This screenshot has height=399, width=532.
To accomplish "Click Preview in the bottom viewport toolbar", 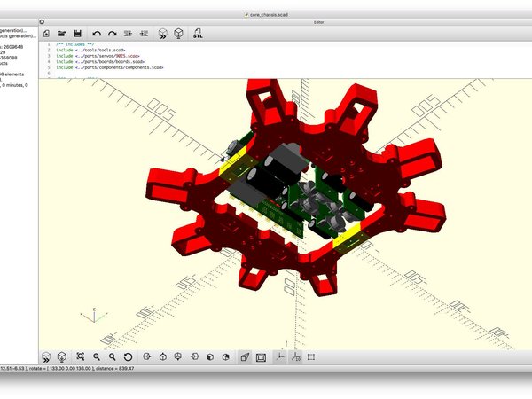I will point(46,357).
